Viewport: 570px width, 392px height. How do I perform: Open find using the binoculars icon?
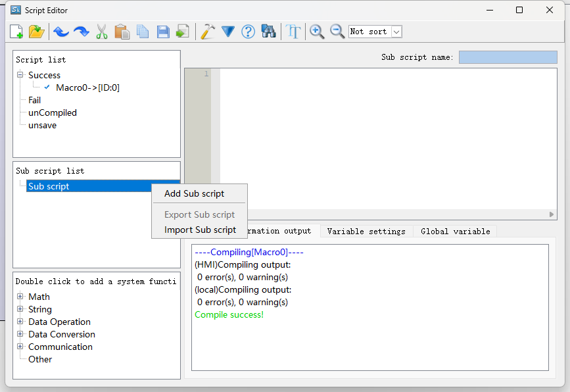[268, 32]
